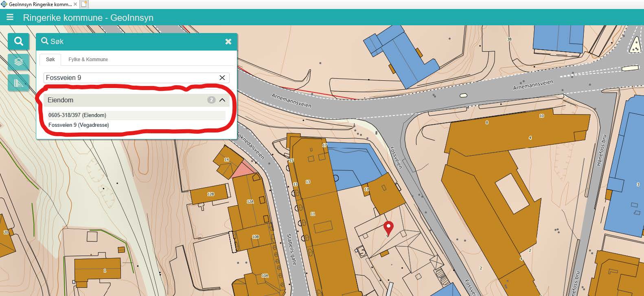The height and width of the screenshot is (296, 644).
Task: Click the Eiendom results count badge
Action: click(211, 100)
